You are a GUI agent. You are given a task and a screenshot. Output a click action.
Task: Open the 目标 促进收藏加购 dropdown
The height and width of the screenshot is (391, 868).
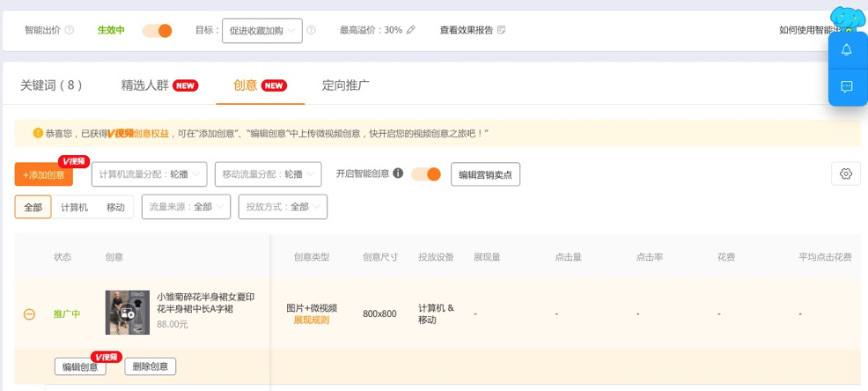tap(262, 31)
